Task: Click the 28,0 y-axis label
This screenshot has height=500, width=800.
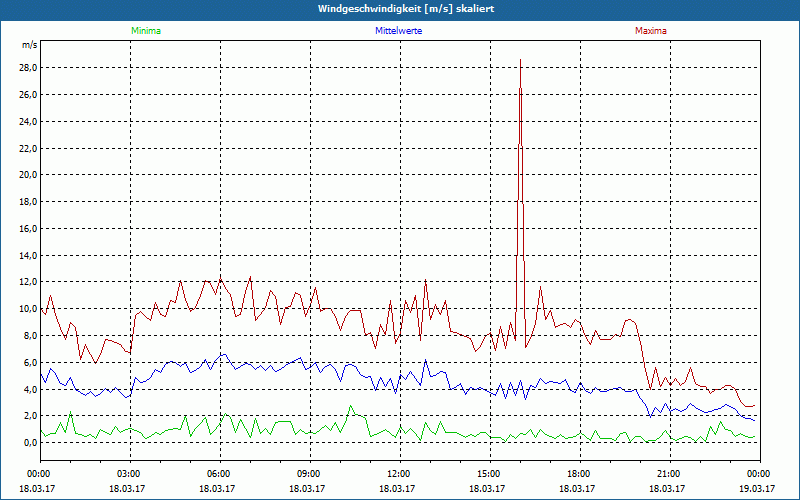Action: pyautogui.click(x=29, y=68)
